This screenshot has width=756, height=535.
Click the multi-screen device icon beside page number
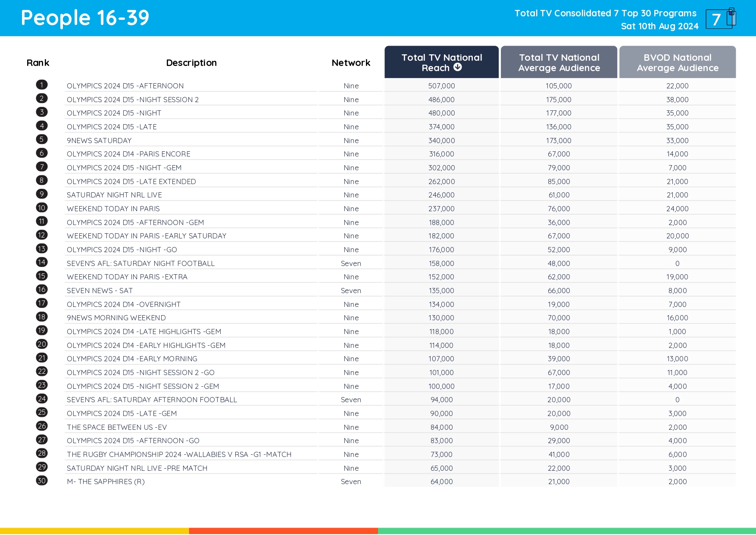click(x=731, y=17)
